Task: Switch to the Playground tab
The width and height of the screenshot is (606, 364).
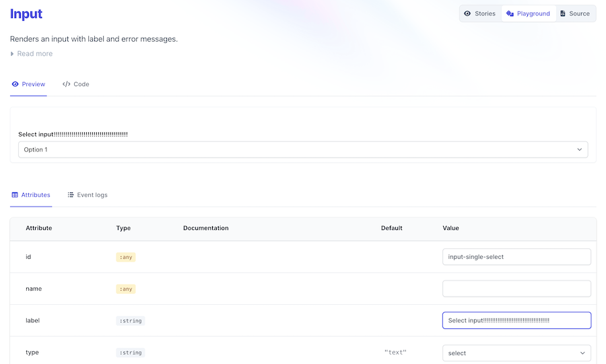Action: point(529,13)
